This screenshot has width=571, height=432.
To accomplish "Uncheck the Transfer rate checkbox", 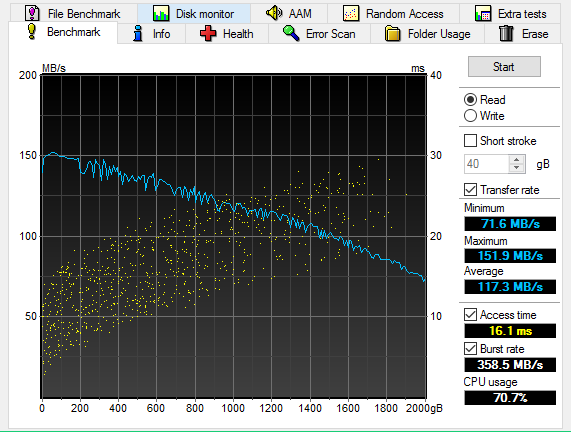I will (470, 189).
